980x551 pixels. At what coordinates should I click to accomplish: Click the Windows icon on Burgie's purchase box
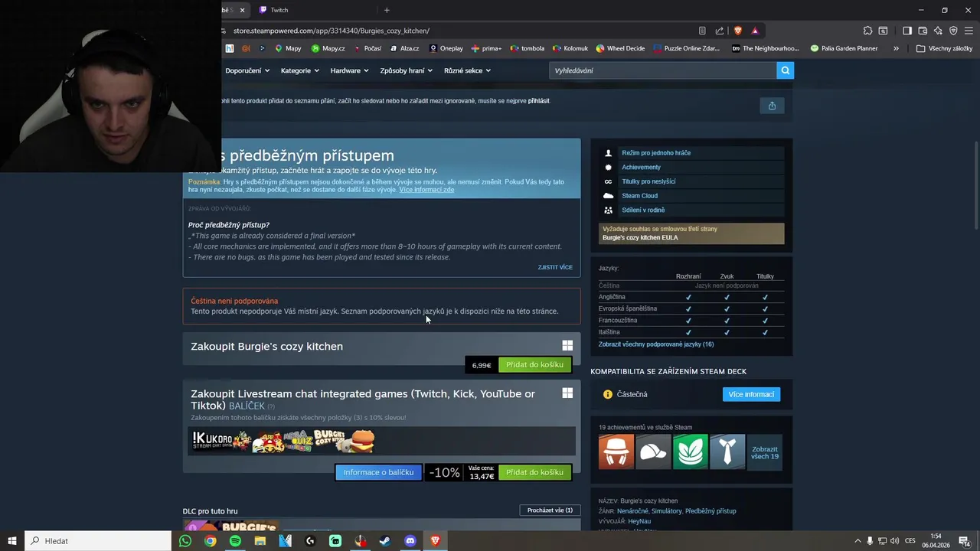[x=567, y=346]
